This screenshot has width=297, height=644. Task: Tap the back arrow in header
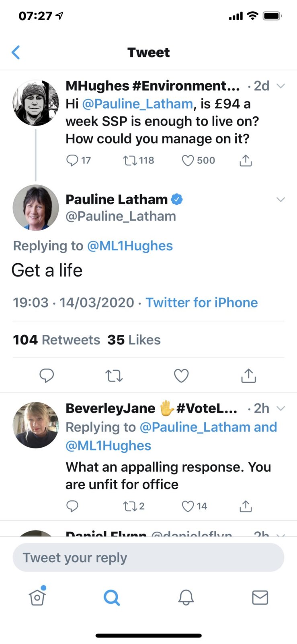click(16, 52)
